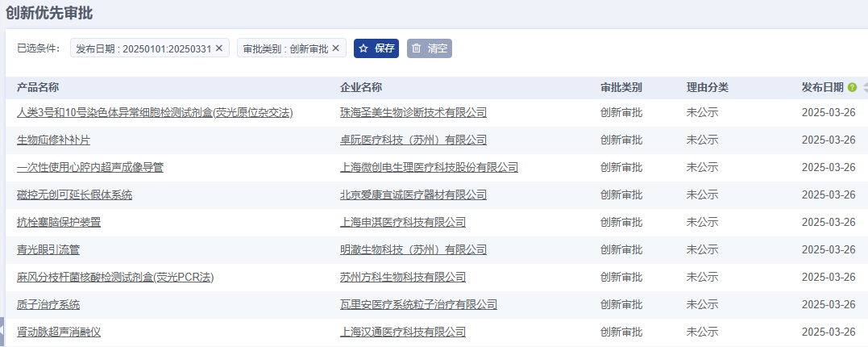The image size is (868, 347).
Task: Open company 北京爱康宜诚医疗器材有限公司
Action: (413, 195)
